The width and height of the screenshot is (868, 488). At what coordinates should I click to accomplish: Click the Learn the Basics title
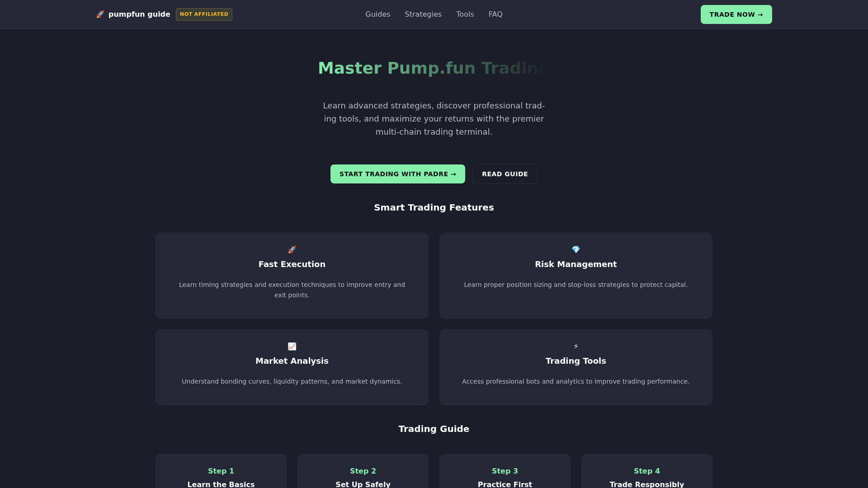coord(221,484)
